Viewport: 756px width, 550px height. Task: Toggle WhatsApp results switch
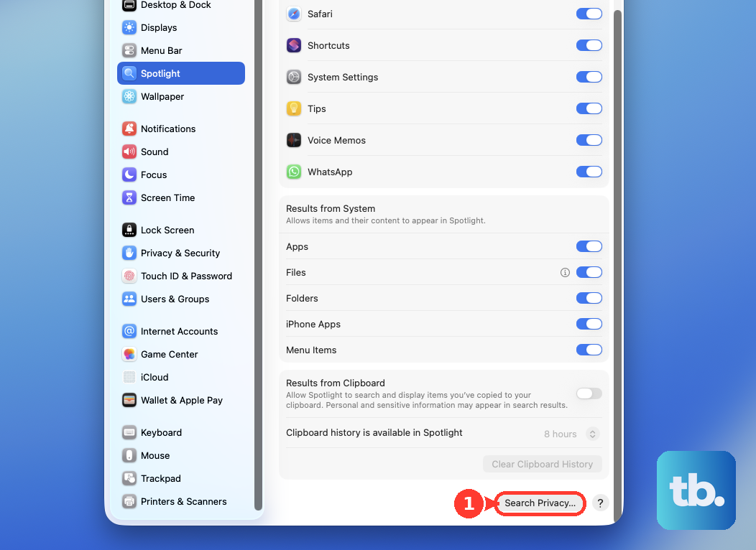click(x=589, y=172)
